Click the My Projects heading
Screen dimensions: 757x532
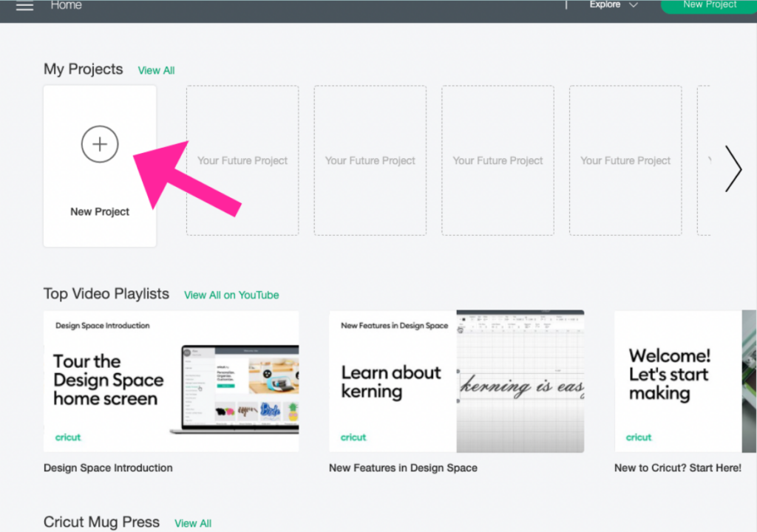(83, 69)
